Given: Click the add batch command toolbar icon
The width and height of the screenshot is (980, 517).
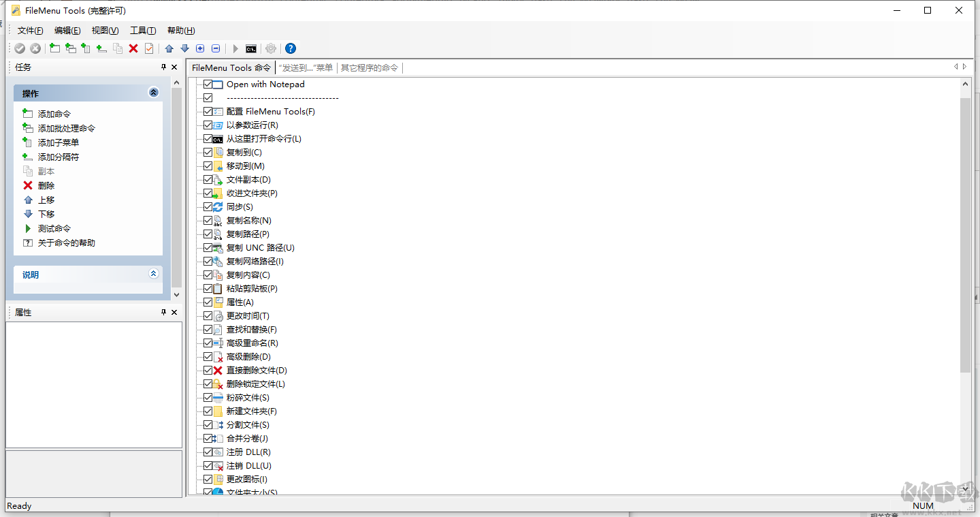Looking at the screenshot, I should click(70, 48).
